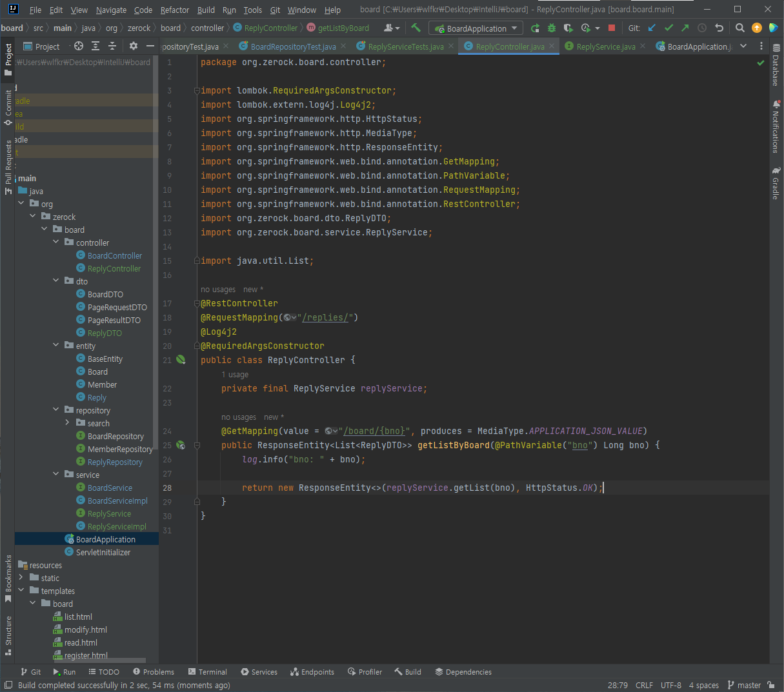Click the Rollback undo arrow icon
The image size is (784, 692).
point(719,28)
